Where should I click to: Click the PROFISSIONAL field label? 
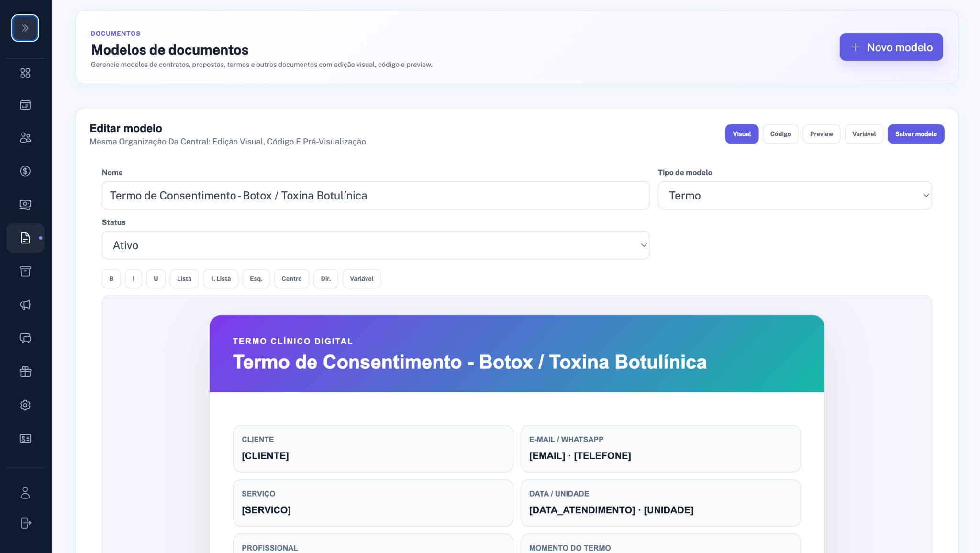pyautogui.click(x=269, y=548)
